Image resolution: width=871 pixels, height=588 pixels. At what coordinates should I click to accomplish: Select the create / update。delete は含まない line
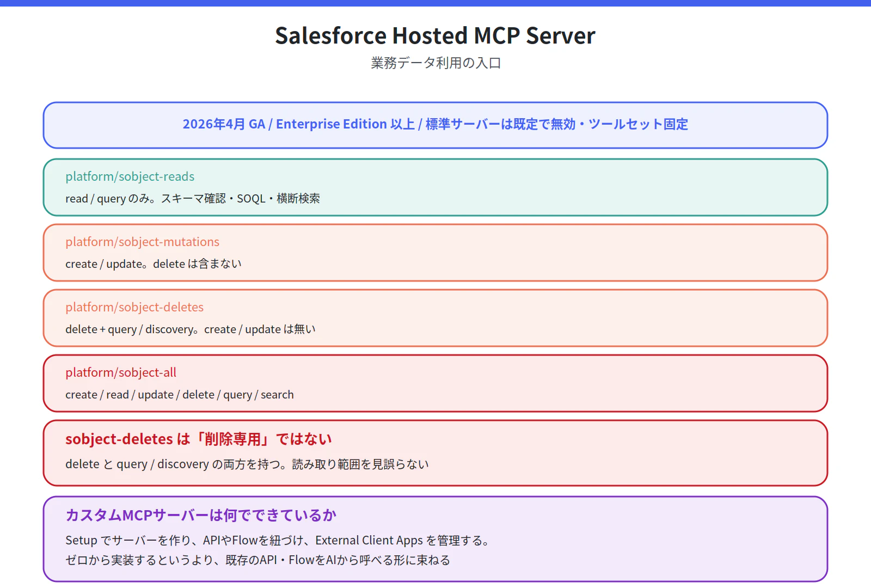[154, 264]
